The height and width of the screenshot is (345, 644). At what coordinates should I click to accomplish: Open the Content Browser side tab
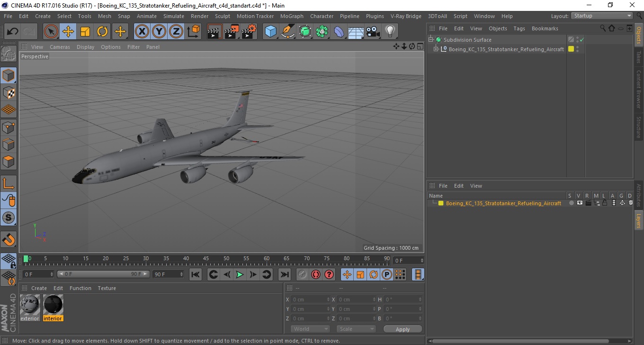639,89
